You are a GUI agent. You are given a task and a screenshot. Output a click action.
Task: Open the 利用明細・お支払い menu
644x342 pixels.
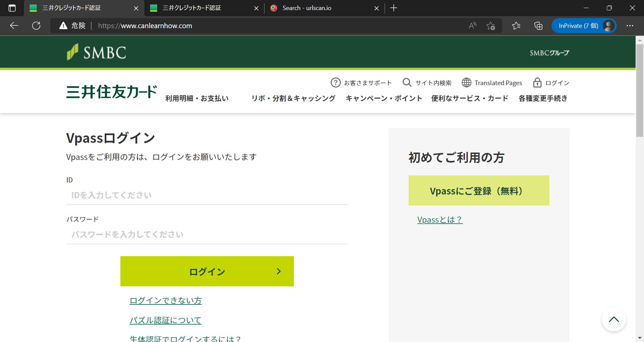[x=197, y=98]
